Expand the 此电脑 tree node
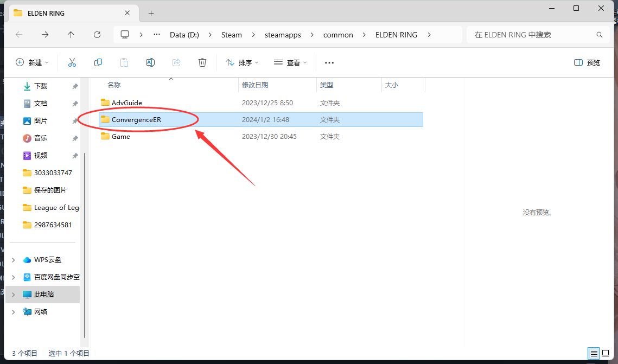Screen dimensions: 618x364 tap(14, 295)
